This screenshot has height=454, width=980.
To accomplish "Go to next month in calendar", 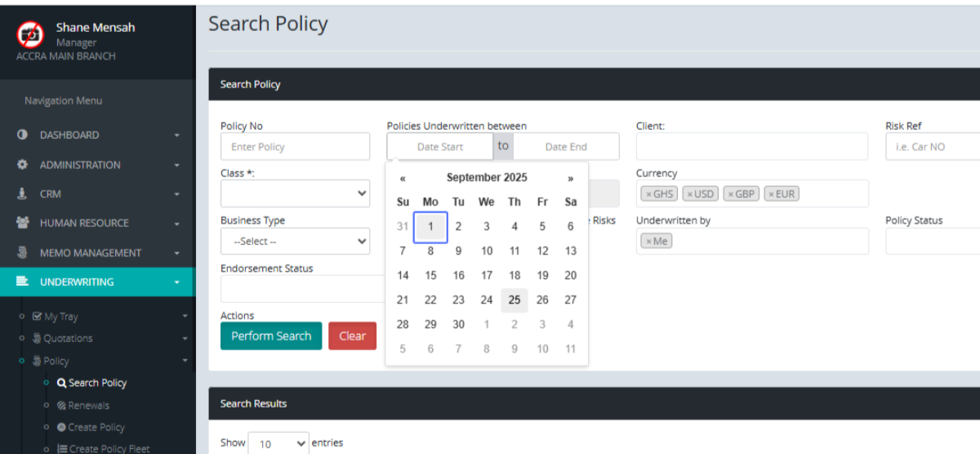I will pyautogui.click(x=570, y=178).
